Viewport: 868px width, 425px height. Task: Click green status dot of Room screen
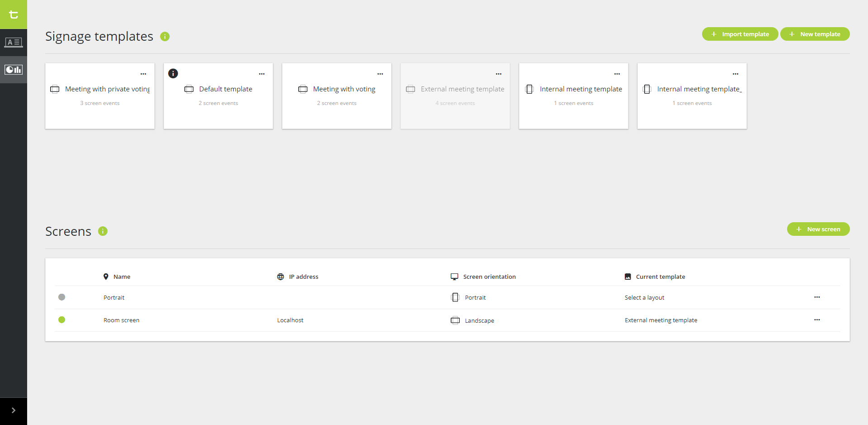pos(62,320)
